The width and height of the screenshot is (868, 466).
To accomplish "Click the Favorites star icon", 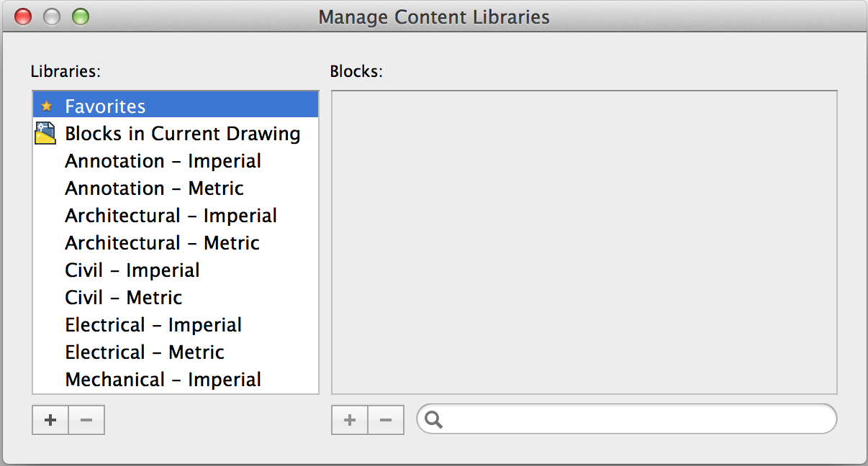I will (47, 106).
